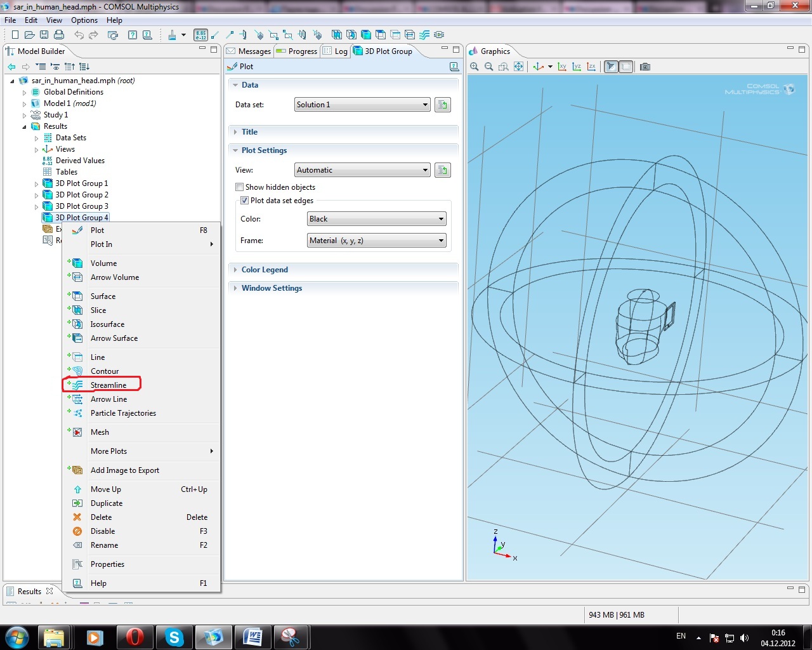Image resolution: width=812 pixels, height=650 pixels.
Task: Click the camera Image Snapshot icon
Action: click(x=645, y=67)
